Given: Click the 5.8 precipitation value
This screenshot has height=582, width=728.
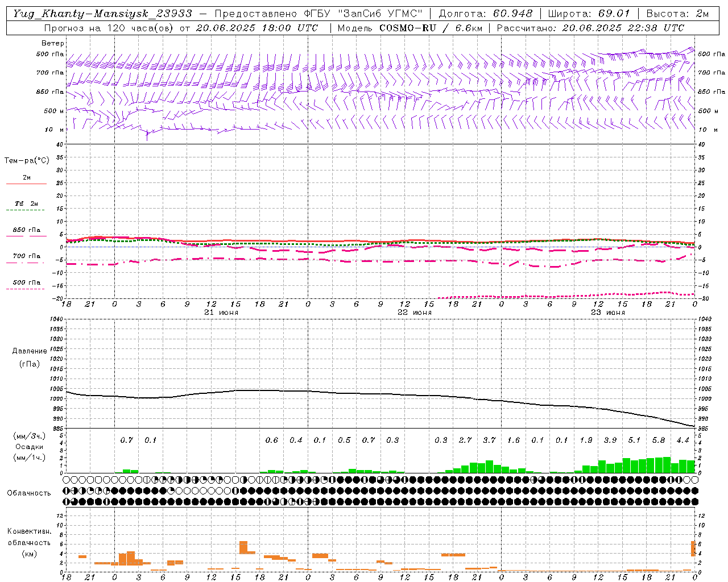Looking at the screenshot, I should pos(659,440).
